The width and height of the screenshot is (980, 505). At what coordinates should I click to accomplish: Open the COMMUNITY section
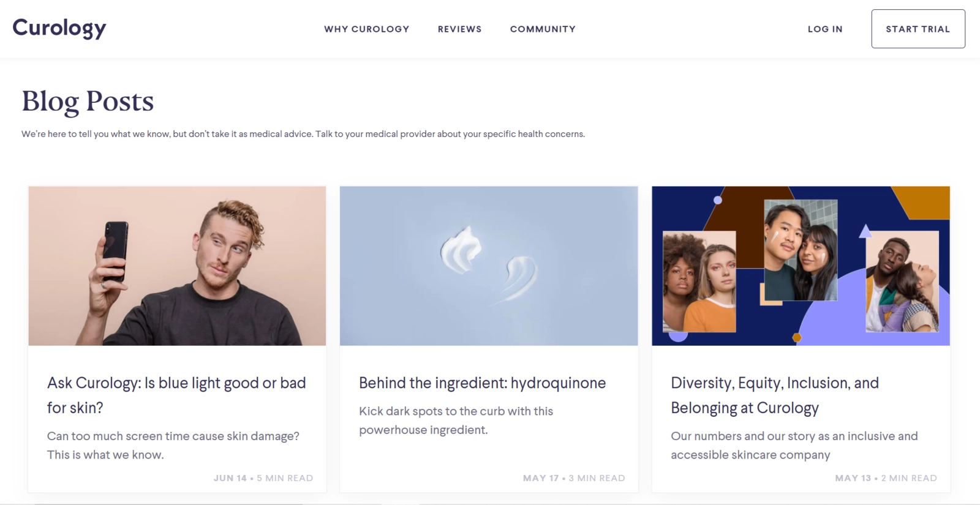(x=542, y=29)
